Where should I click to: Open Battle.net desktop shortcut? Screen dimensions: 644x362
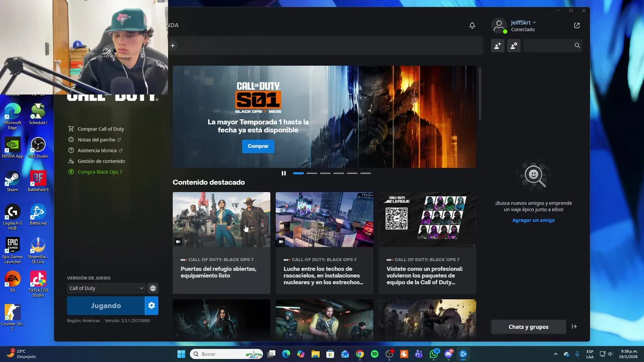click(x=38, y=215)
